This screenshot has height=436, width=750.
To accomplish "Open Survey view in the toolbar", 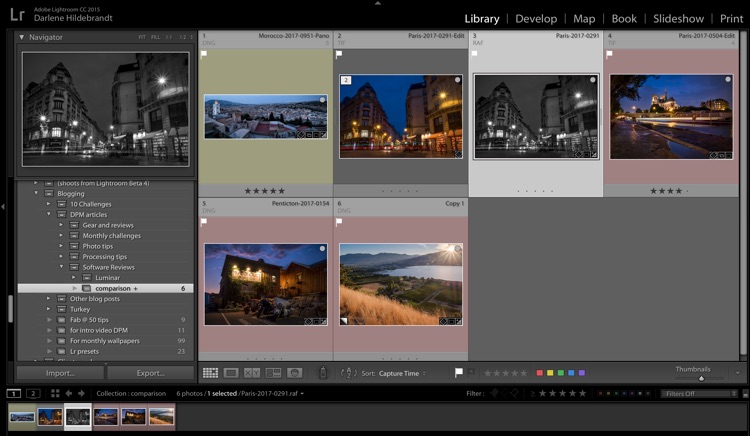I will [x=273, y=373].
